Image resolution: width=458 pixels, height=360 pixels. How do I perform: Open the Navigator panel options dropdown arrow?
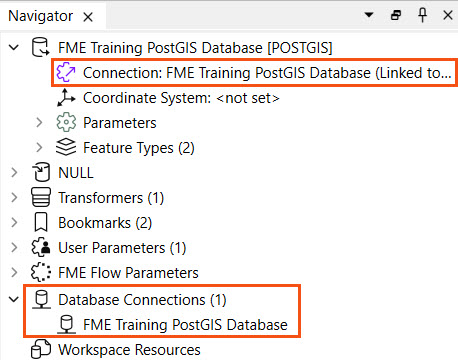click(369, 15)
